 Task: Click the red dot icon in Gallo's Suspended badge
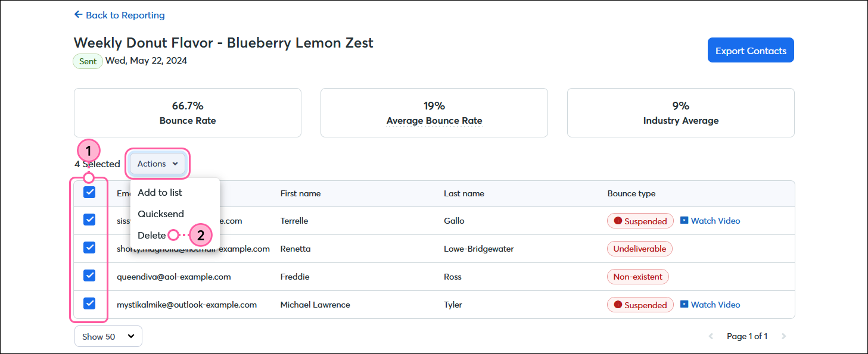617,220
